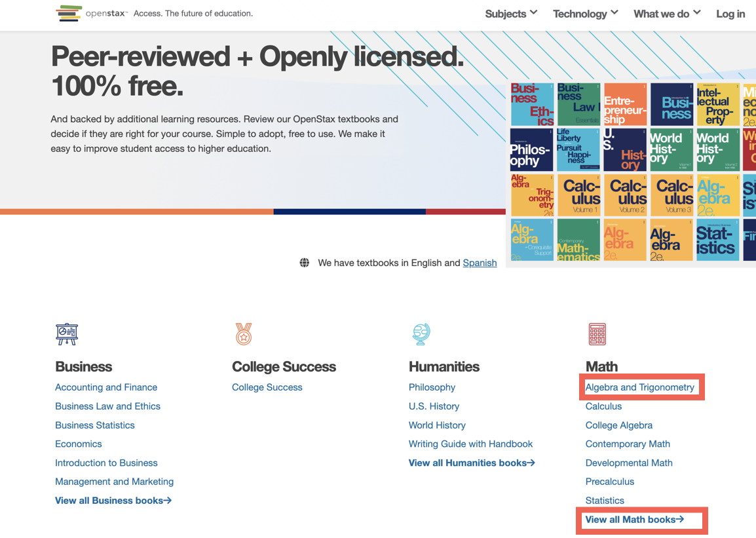Screen dimensions: 756x538
Task: Open the Calculus Volume 2 cover
Action: [x=625, y=195]
